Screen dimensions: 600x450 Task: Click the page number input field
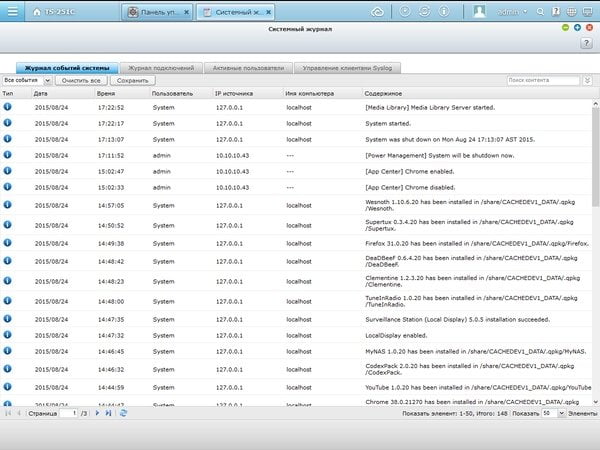click(69, 413)
